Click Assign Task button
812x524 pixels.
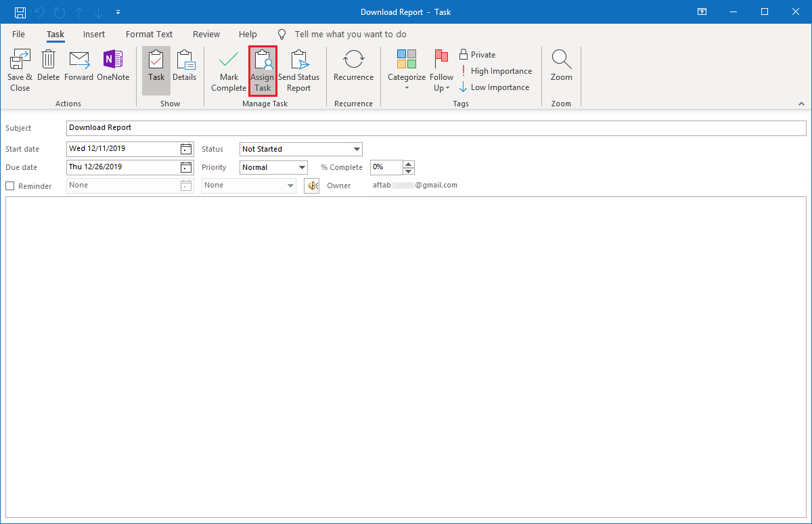tap(263, 70)
